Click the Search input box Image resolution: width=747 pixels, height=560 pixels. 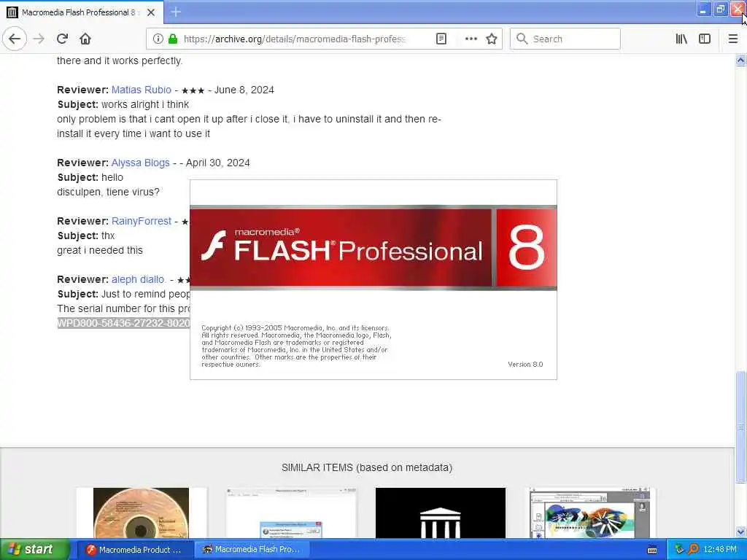(x=565, y=39)
